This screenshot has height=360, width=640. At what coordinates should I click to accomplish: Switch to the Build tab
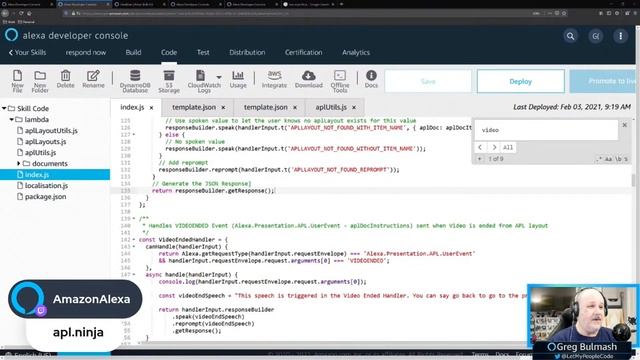click(133, 52)
